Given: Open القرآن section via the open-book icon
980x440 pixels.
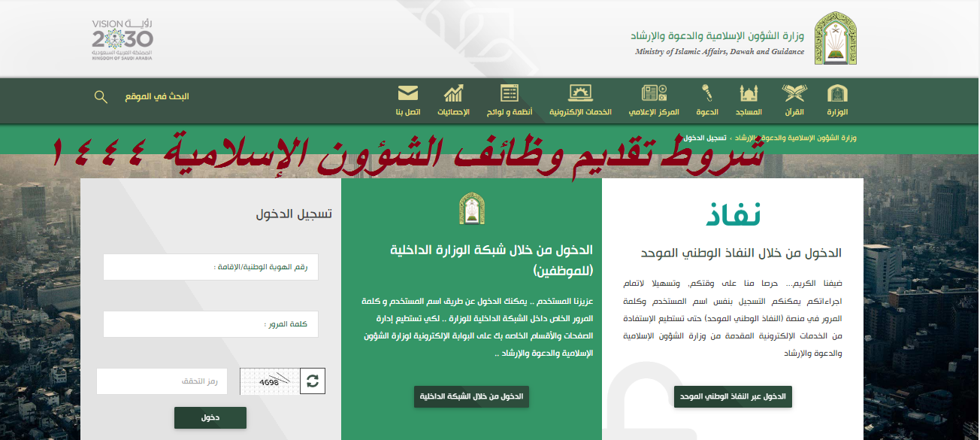Looking at the screenshot, I should click(x=794, y=93).
